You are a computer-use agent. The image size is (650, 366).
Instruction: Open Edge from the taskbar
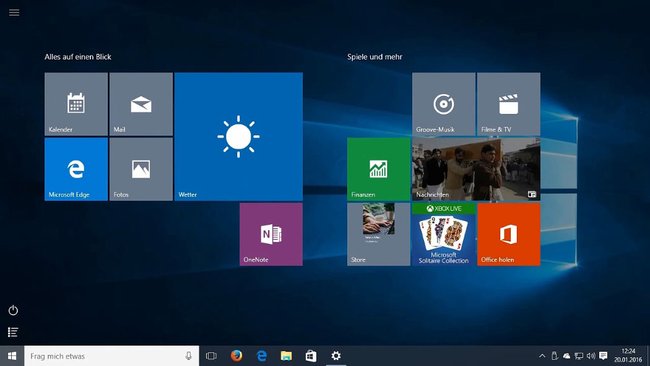[x=262, y=356]
